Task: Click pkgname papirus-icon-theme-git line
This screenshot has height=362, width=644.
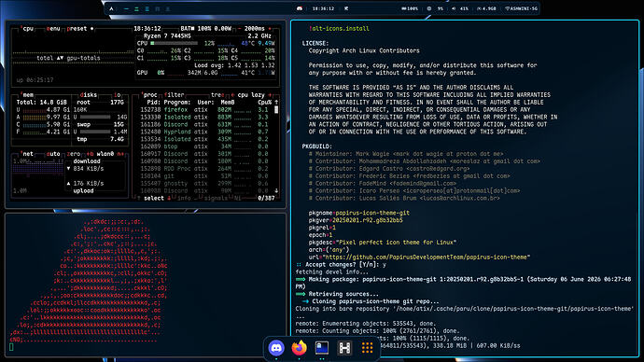Action: (x=359, y=213)
